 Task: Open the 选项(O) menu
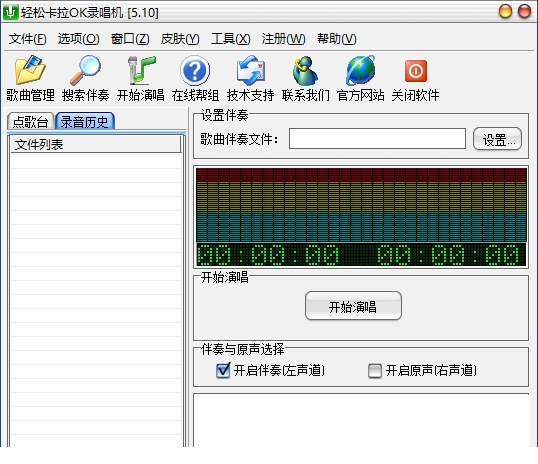pyautogui.click(x=79, y=39)
